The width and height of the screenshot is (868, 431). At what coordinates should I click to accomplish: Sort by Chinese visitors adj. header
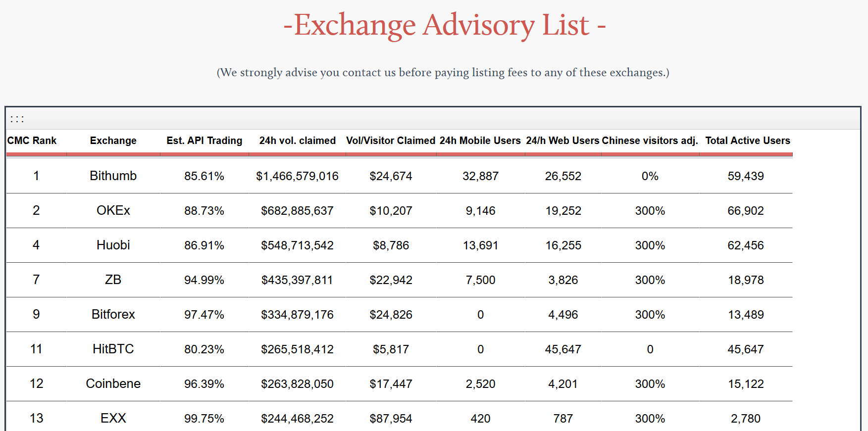(x=650, y=141)
